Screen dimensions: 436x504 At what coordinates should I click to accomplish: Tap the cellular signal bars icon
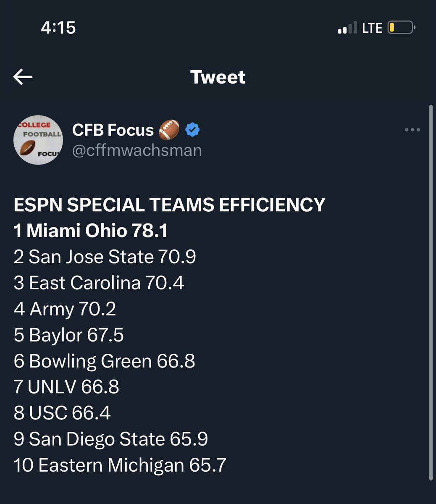[x=348, y=28]
